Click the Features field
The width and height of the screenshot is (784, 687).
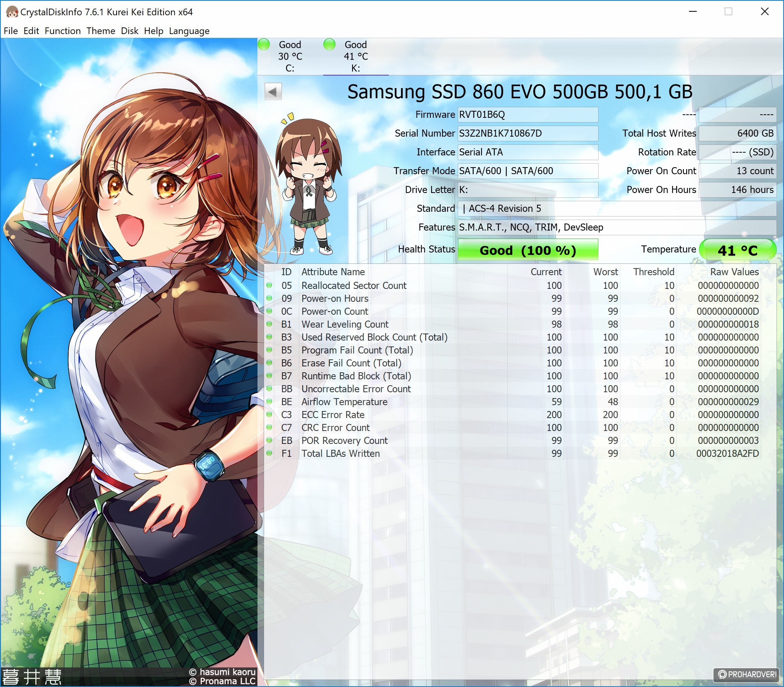[x=617, y=227]
